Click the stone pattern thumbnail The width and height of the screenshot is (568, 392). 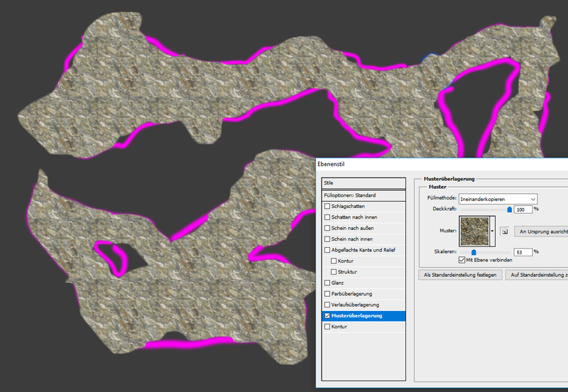point(474,231)
